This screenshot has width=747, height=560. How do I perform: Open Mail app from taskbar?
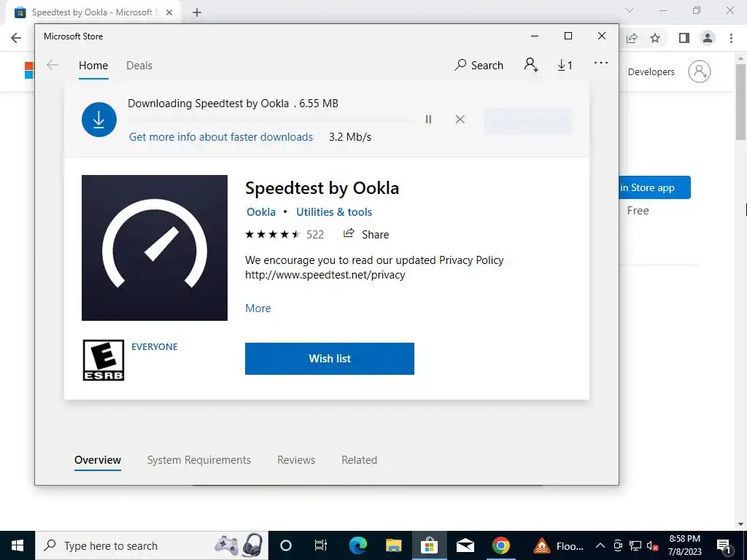465,545
